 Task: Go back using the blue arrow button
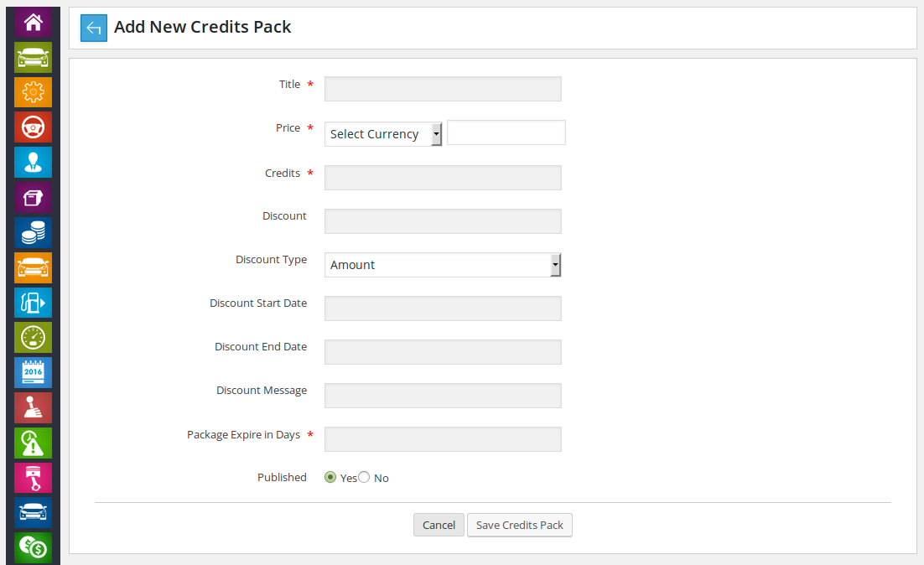coord(94,28)
